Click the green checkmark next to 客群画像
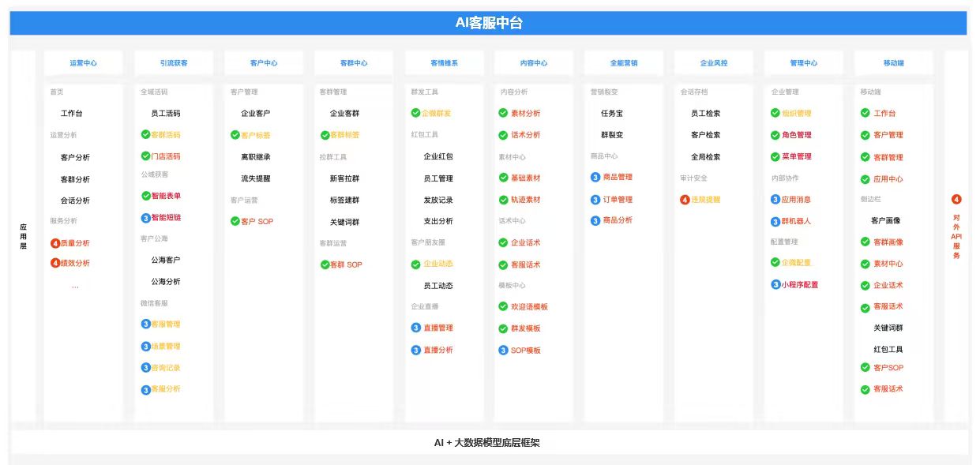The width and height of the screenshot is (980, 465). click(865, 242)
